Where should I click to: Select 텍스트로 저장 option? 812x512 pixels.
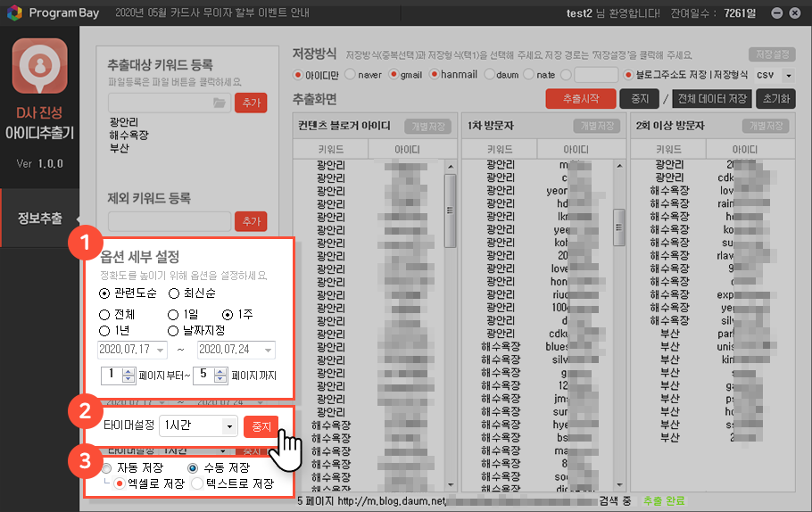point(198,483)
